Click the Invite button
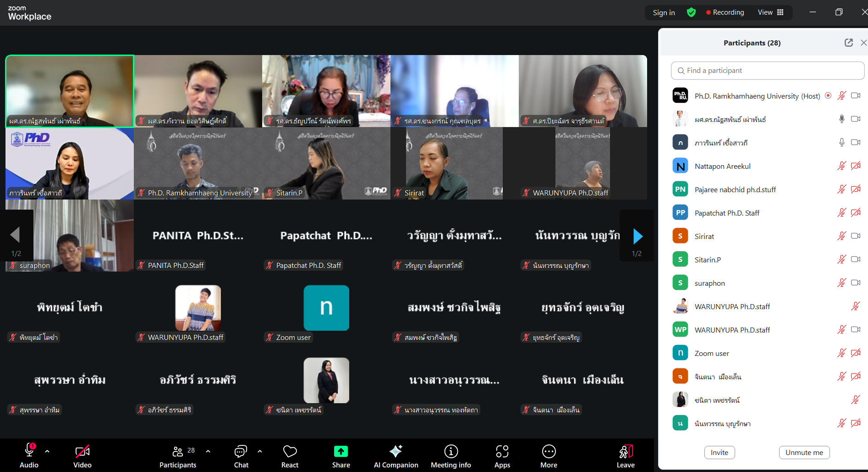 pyautogui.click(x=719, y=452)
